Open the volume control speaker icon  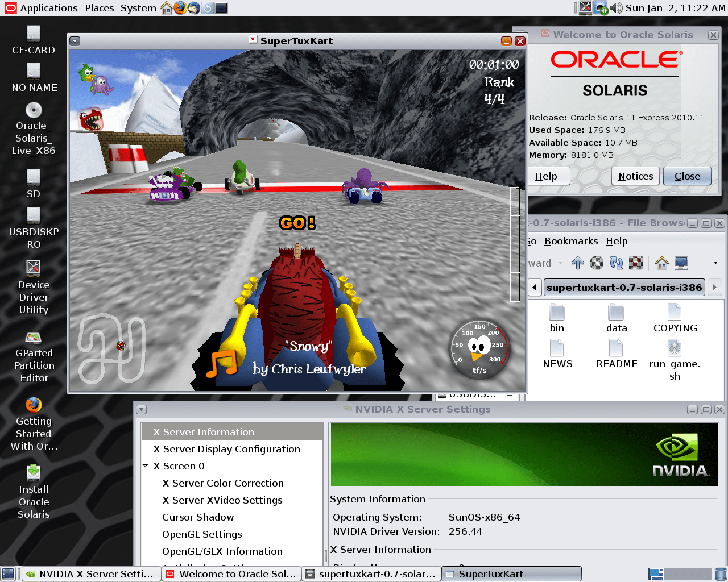coord(617,8)
